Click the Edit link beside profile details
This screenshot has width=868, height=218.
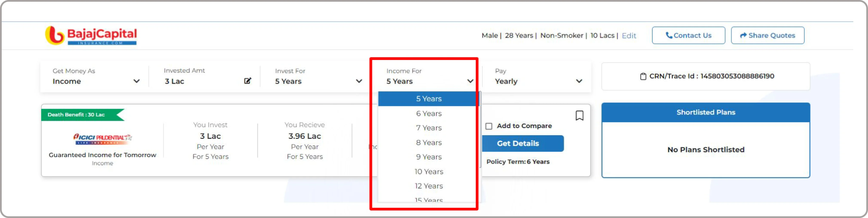click(x=629, y=36)
